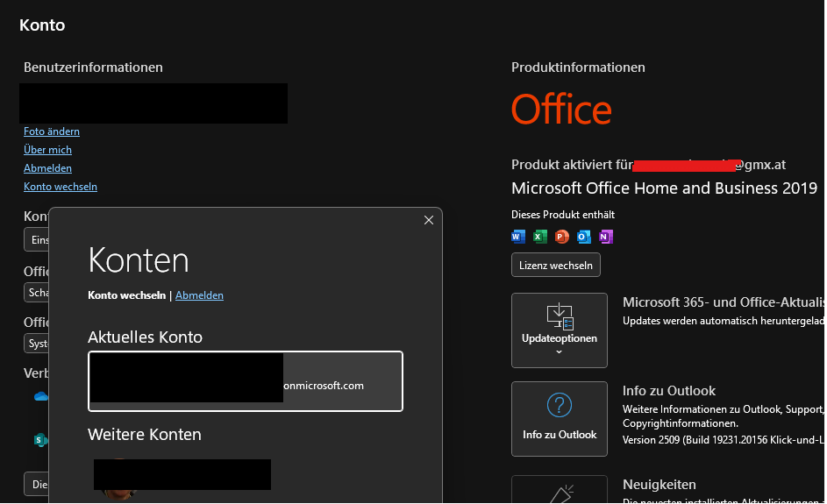Click Konto wechseln link under user info

pos(61,187)
